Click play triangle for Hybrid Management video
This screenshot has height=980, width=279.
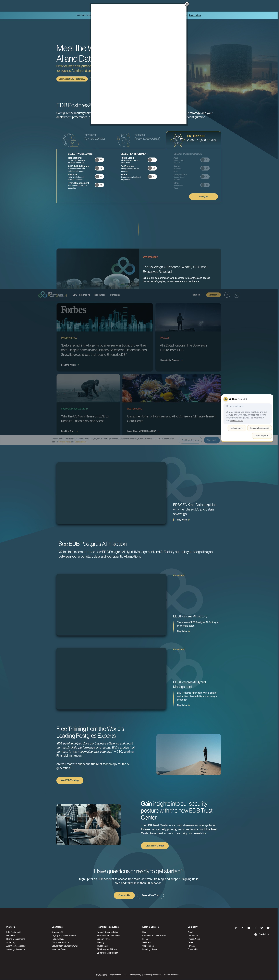189,705
